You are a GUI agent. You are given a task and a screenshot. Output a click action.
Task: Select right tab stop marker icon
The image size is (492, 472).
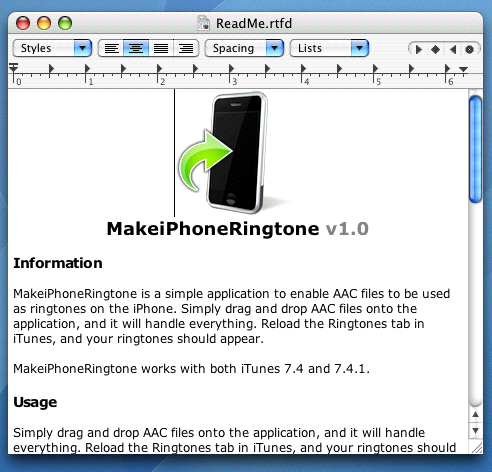coord(452,50)
